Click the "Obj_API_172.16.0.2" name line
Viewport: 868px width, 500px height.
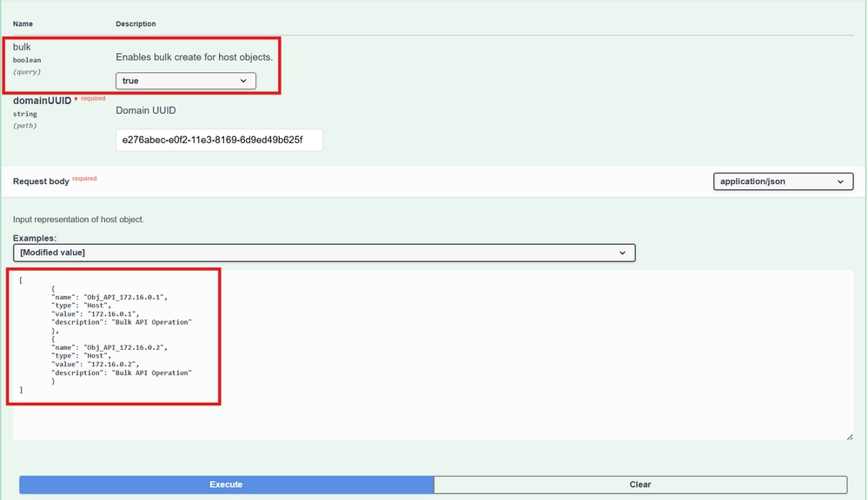[109, 347]
